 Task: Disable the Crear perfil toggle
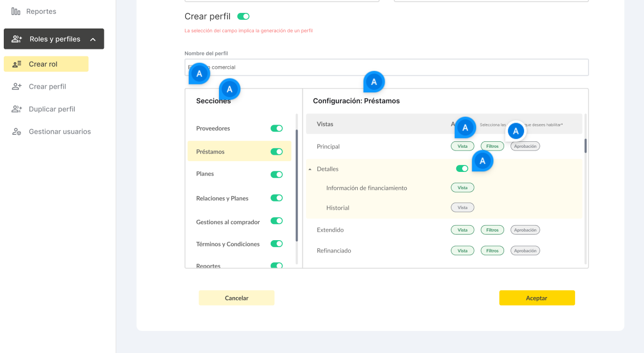pos(243,17)
